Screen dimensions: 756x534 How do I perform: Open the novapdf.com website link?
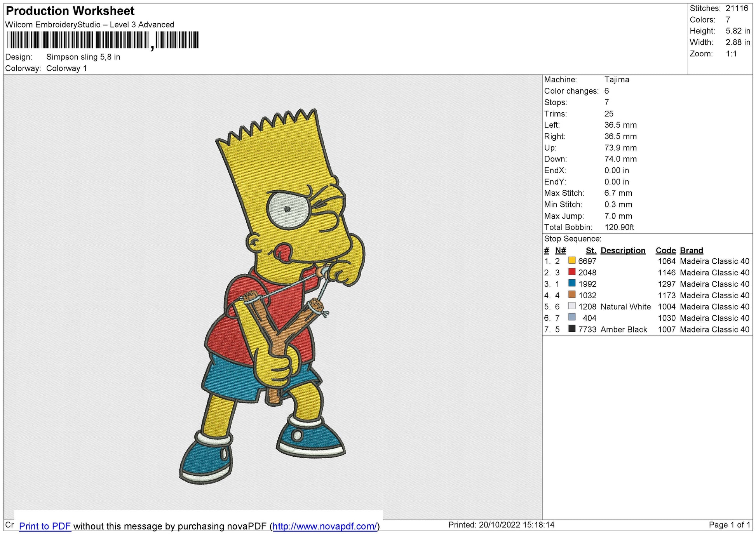pyautogui.click(x=324, y=526)
